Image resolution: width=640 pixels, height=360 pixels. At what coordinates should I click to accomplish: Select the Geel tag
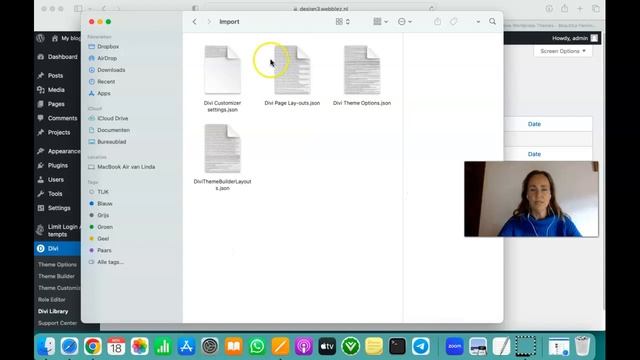coord(99,238)
